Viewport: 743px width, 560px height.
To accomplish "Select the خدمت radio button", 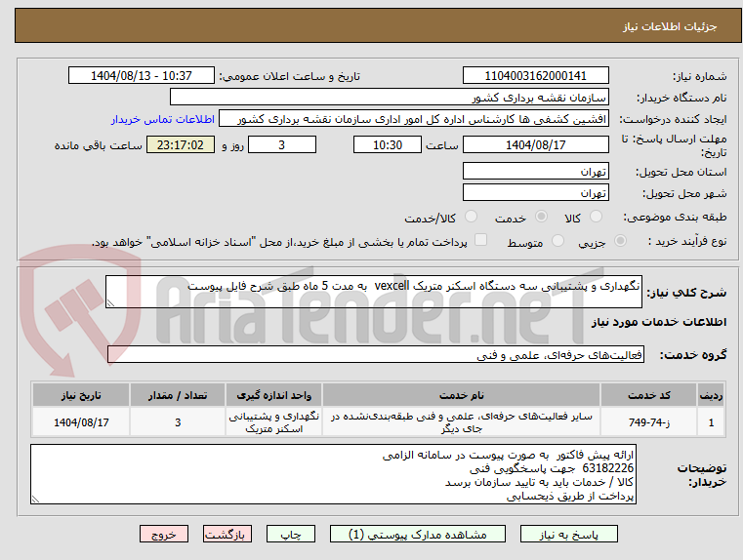I will pos(541,217).
